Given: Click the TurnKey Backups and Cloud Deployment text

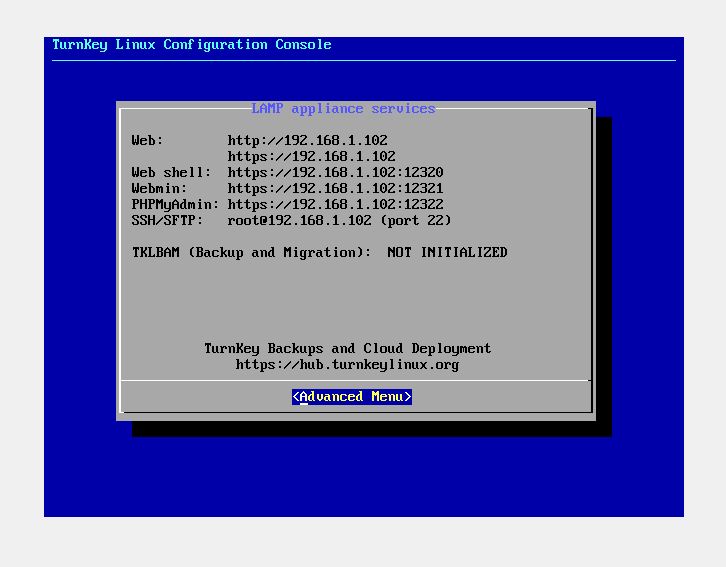Looking at the screenshot, I should pos(347,349).
